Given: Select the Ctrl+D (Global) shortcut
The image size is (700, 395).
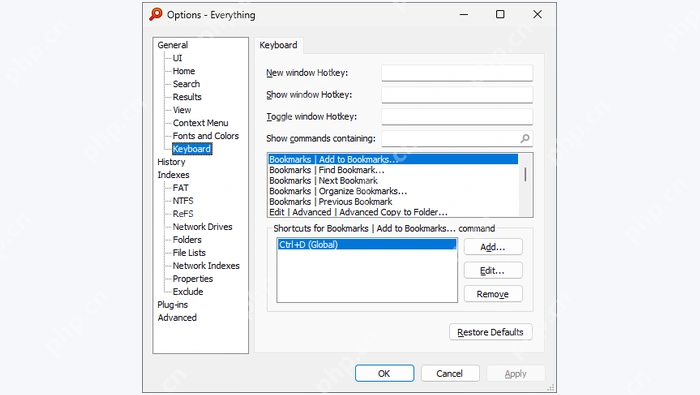Looking at the screenshot, I should [x=367, y=244].
